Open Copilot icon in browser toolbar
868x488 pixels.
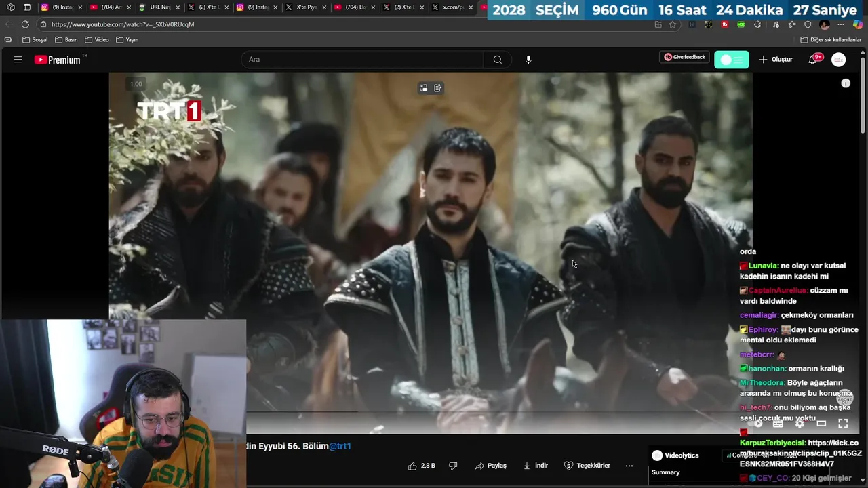click(x=858, y=24)
